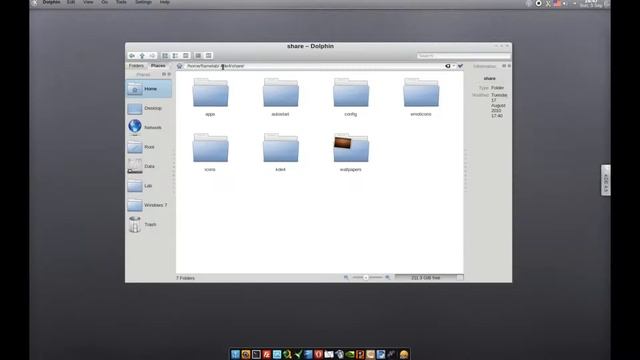Click the free disk space bar
This screenshot has height=360, width=640.
point(429,278)
